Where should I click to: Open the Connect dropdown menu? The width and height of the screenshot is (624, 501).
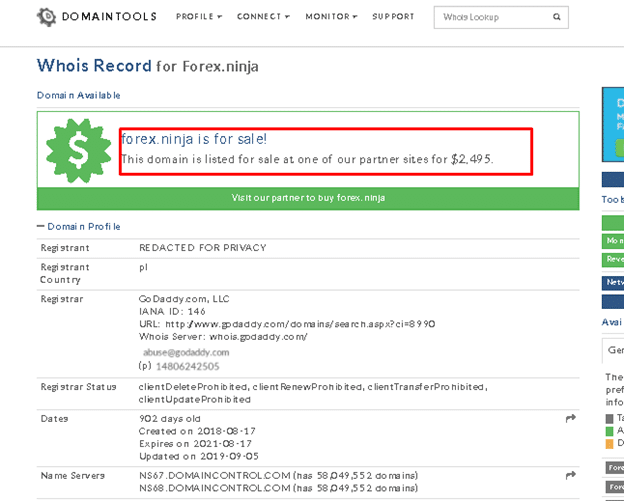tap(263, 17)
